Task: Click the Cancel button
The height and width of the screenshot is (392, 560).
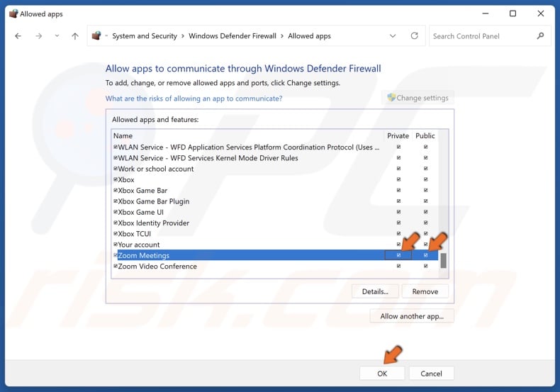Action: (x=432, y=374)
